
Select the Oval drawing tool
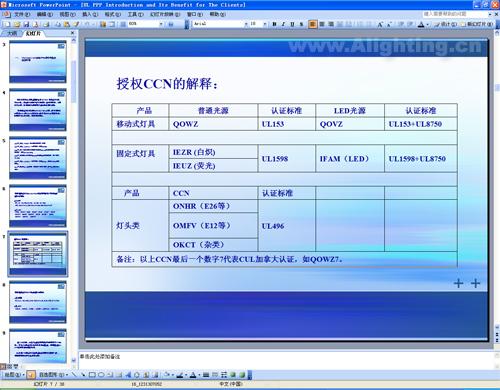(101, 375)
